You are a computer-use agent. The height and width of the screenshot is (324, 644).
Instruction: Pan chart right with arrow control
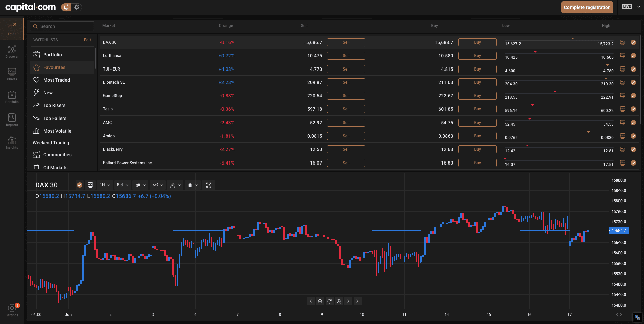348,301
